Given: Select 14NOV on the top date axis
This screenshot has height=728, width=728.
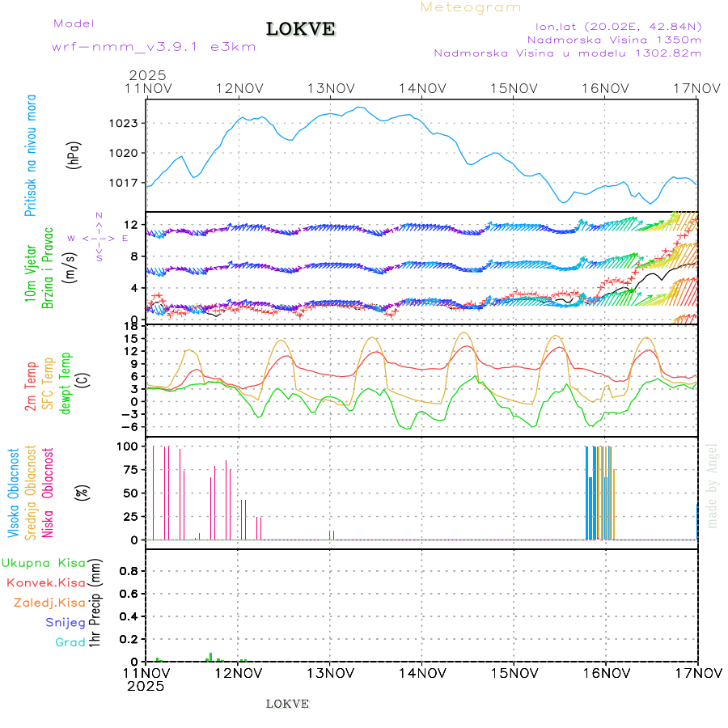Looking at the screenshot, I should point(421,88).
